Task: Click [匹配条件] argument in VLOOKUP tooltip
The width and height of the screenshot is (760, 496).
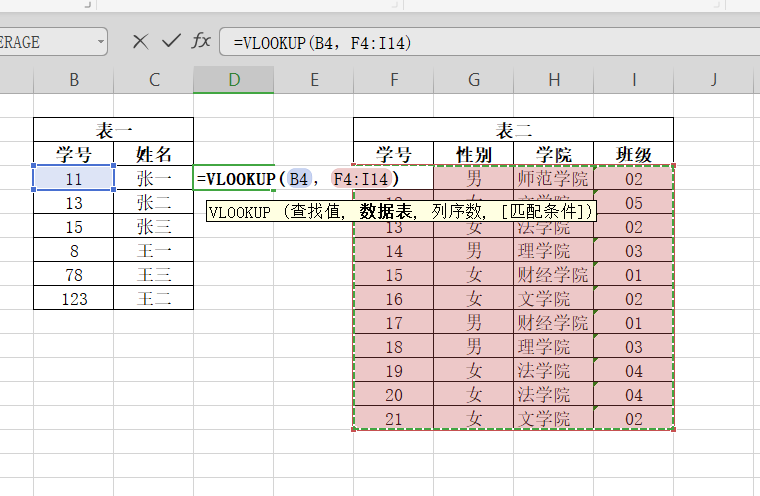Action: [543, 211]
